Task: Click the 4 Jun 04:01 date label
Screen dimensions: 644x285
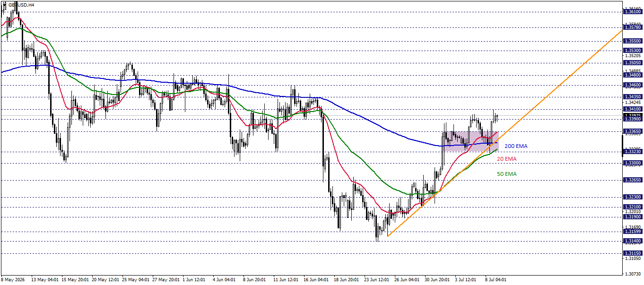Action: [x=225, y=280]
